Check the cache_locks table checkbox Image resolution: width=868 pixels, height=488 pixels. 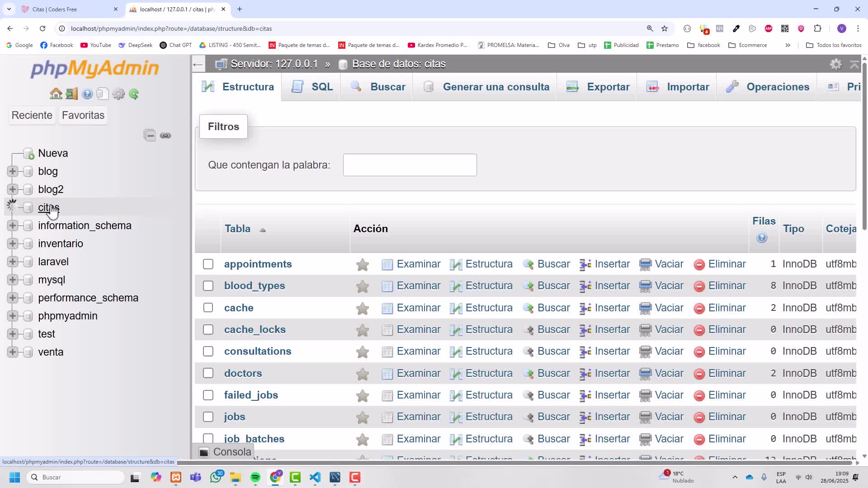[208, 329]
